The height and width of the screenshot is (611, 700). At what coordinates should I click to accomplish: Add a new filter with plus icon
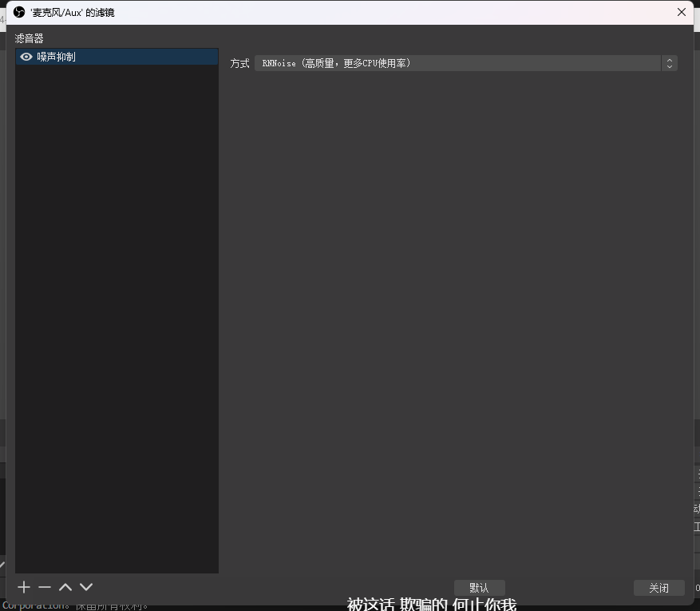click(x=24, y=587)
